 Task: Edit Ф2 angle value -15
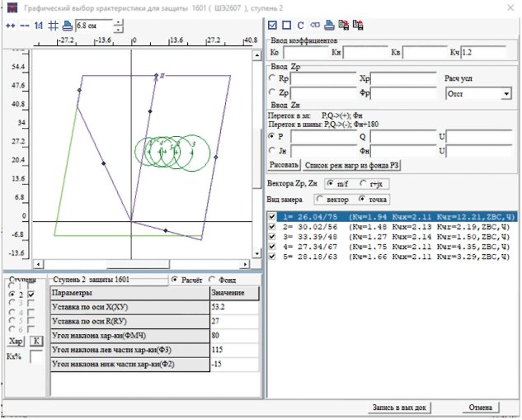(x=234, y=365)
